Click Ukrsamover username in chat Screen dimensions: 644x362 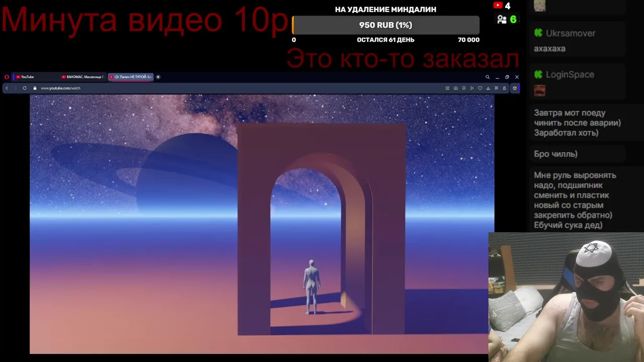coord(571,33)
